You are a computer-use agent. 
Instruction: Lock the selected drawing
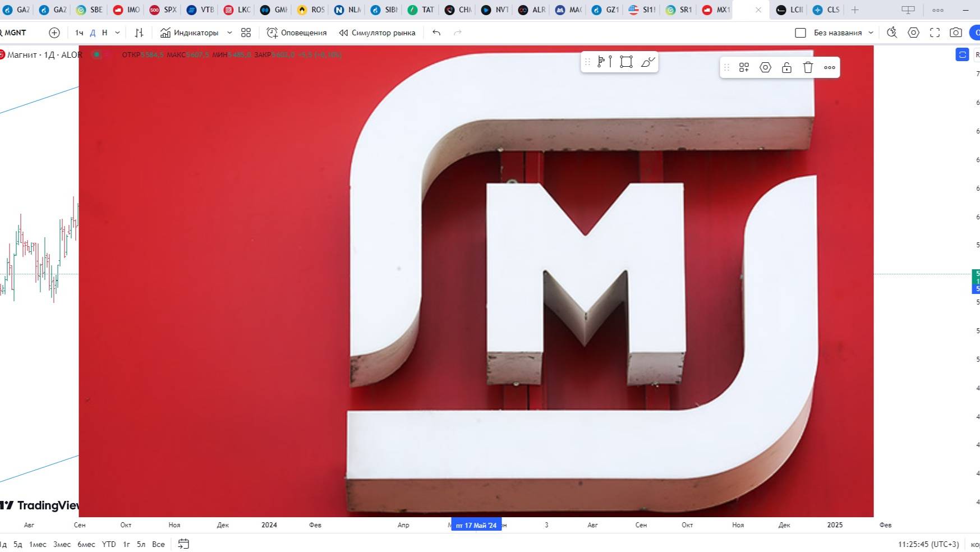786,67
